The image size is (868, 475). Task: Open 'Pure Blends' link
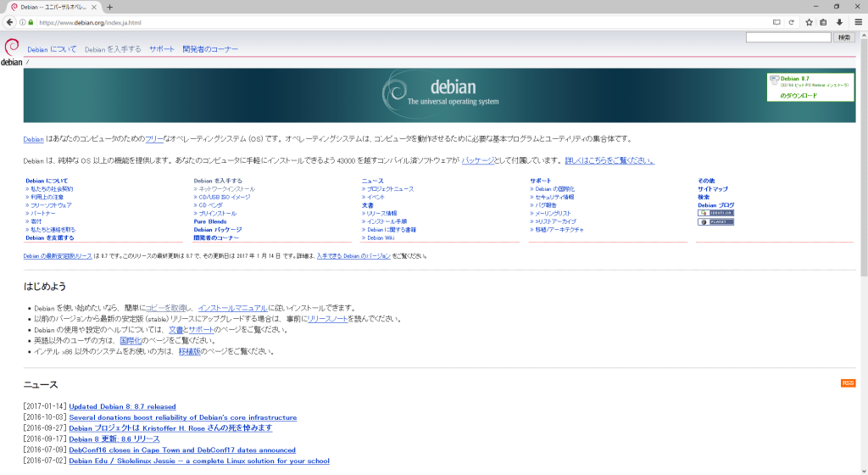[210, 221]
